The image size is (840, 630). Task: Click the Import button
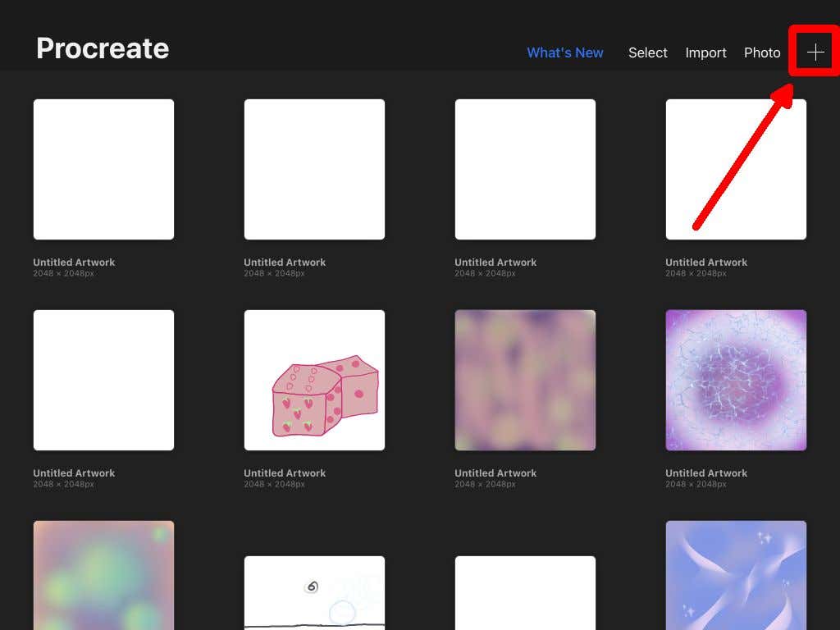click(705, 52)
